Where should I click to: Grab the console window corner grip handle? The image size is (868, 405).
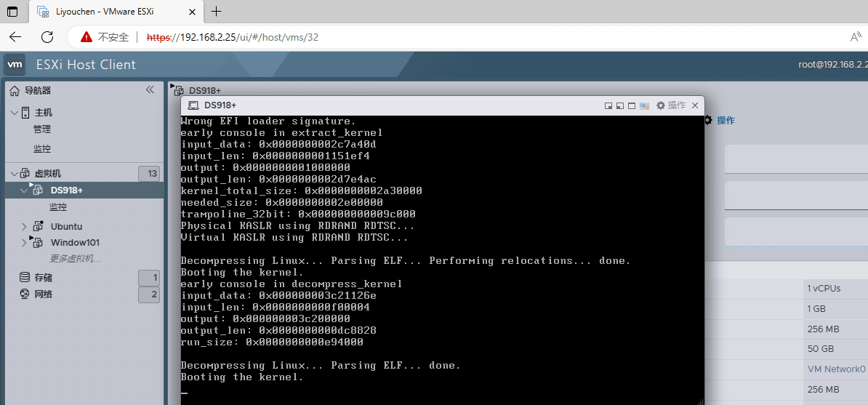(x=701, y=401)
